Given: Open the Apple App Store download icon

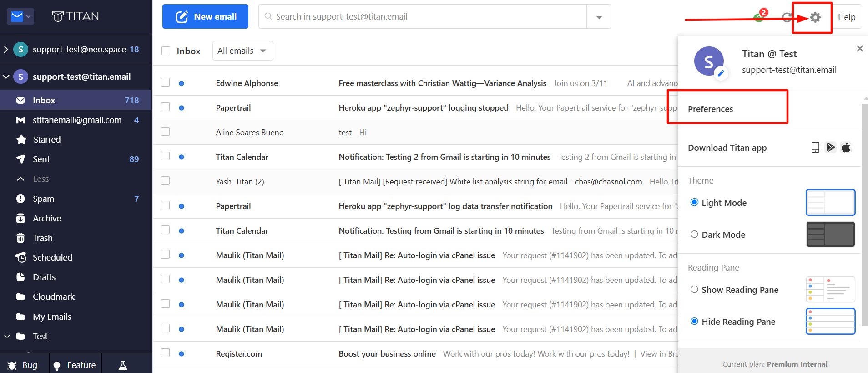Looking at the screenshot, I should (846, 148).
